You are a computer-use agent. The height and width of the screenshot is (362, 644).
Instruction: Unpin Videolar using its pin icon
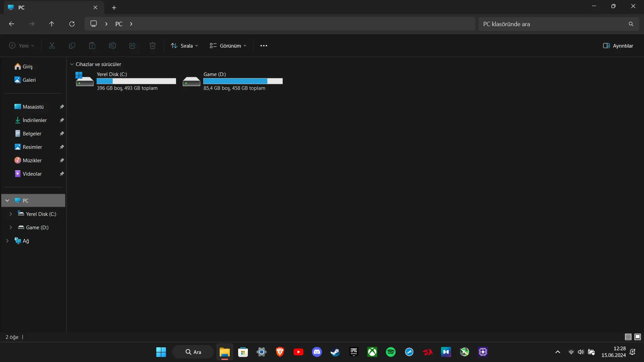(62, 174)
